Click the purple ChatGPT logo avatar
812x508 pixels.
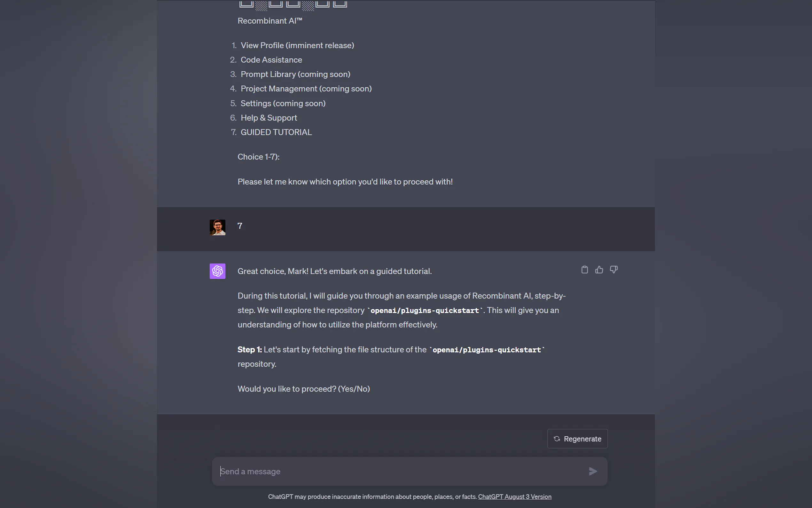[217, 271]
